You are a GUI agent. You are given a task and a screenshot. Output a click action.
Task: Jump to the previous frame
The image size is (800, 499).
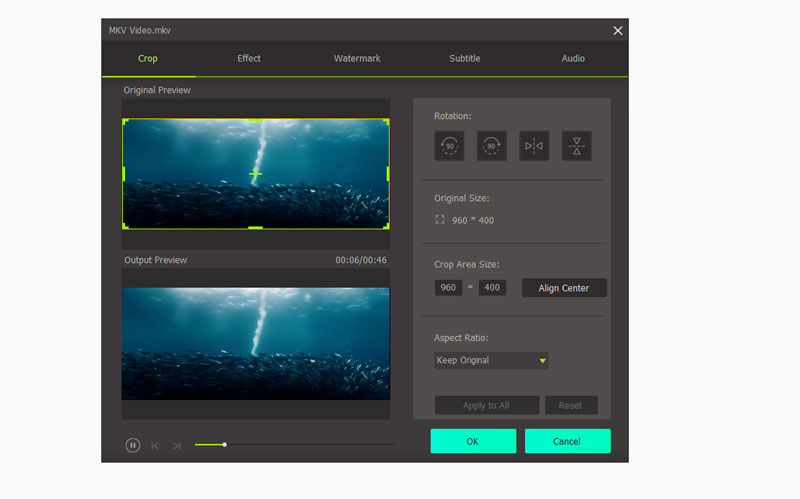[x=155, y=445]
